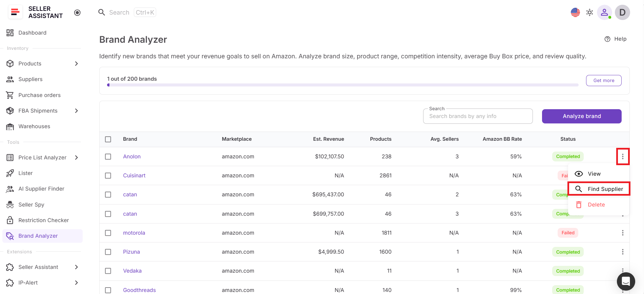Tick the motorola row checkbox

(x=108, y=233)
